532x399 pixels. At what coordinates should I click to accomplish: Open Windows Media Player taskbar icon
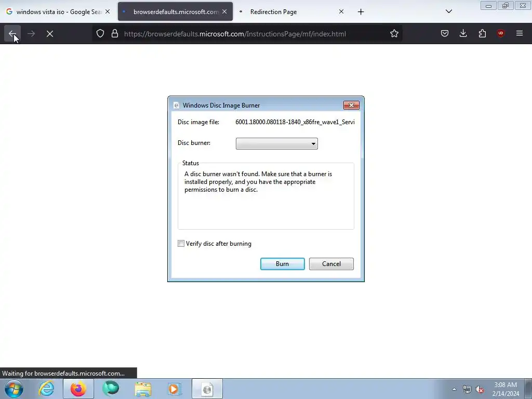click(175, 389)
